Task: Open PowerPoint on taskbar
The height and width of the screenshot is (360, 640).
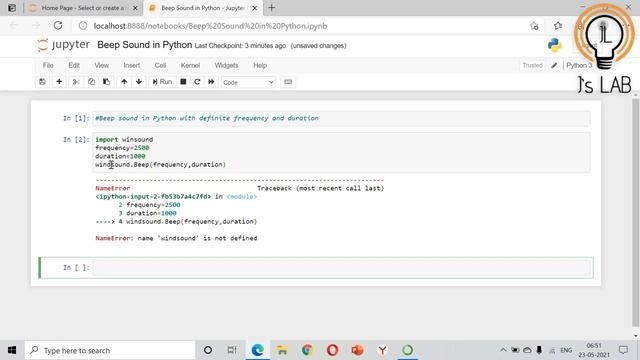Action: [x=357, y=350]
